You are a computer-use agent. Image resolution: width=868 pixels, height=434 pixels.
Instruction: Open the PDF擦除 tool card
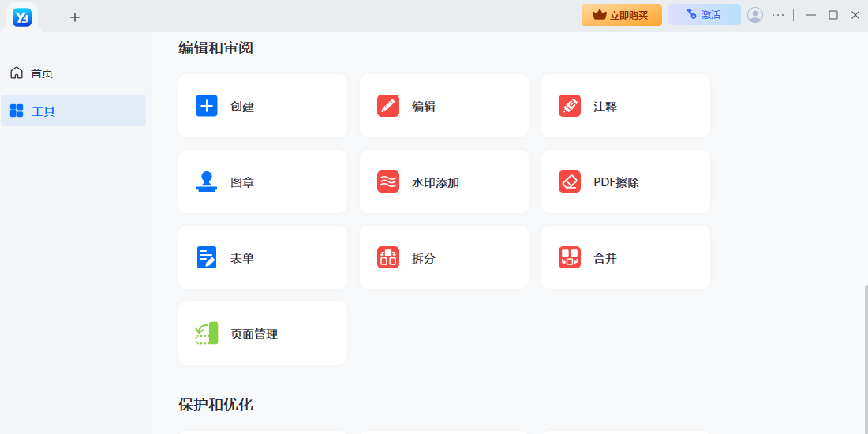tap(626, 181)
